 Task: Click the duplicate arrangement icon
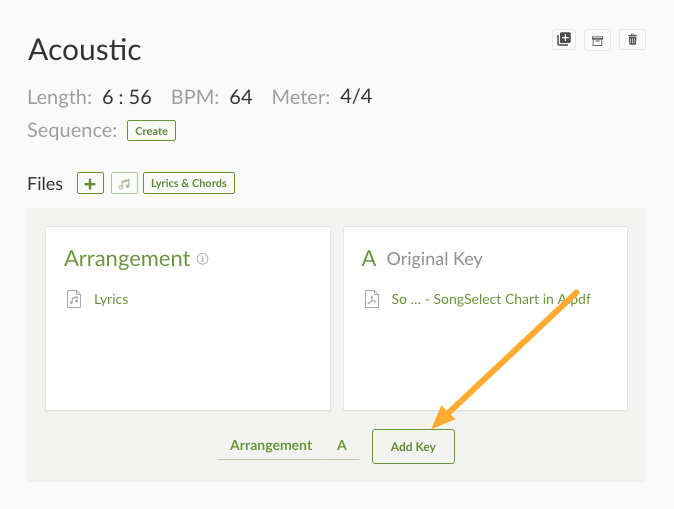(564, 39)
